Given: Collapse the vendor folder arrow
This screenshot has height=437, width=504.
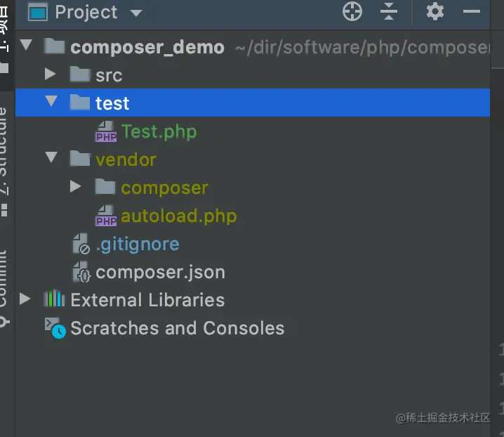Looking at the screenshot, I should (50, 159).
